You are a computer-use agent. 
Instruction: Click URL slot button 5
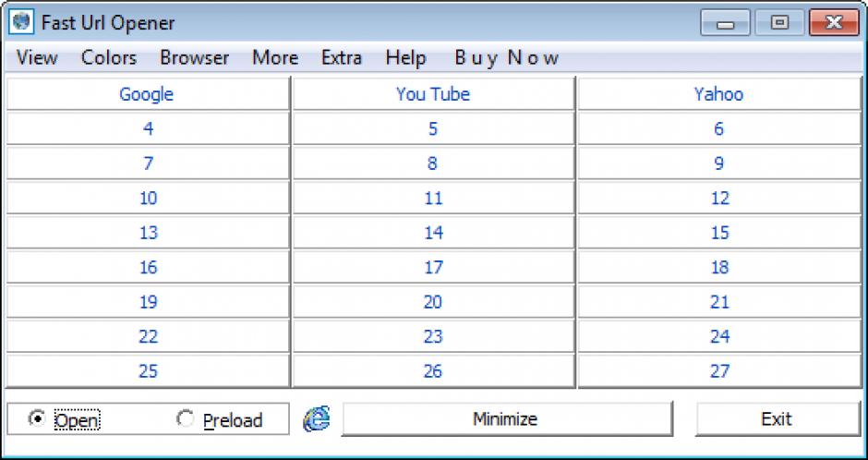click(433, 128)
